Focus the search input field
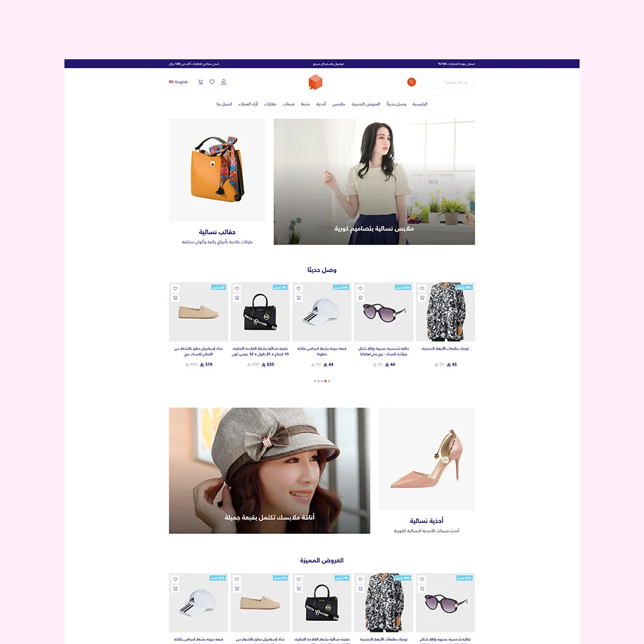Image resolution: width=644 pixels, height=644 pixels. point(445,82)
